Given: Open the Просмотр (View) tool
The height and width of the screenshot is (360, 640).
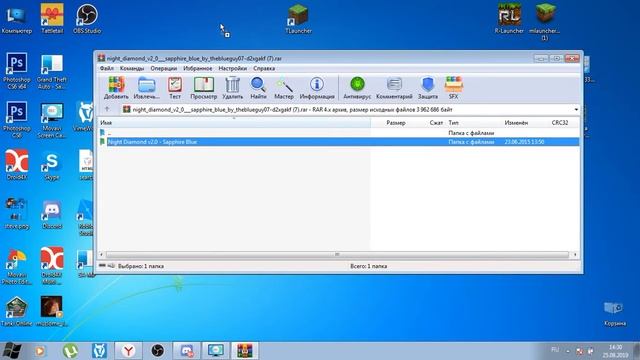Looking at the screenshot, I should tap(204, 88).
